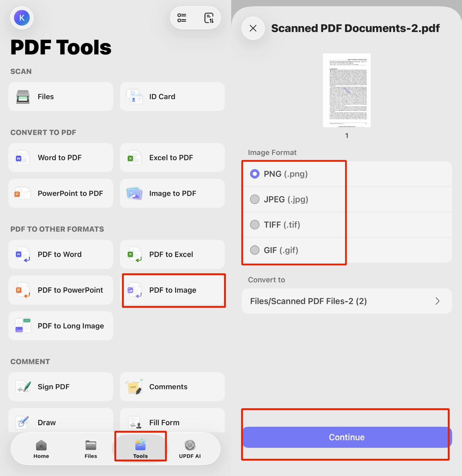Select the page 1 thumbnail
462x476 pixels.
(347, 90)
